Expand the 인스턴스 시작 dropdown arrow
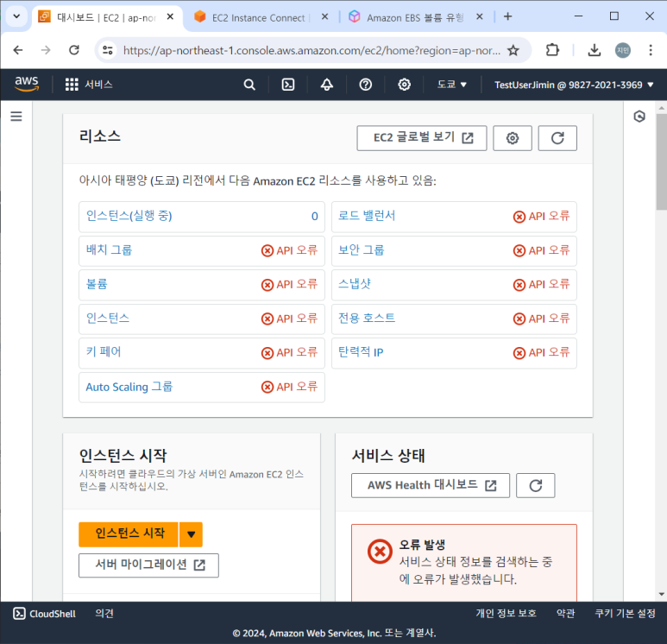This screenshot has width=667, height=644. pyautogui.click(x=191, y=534)
